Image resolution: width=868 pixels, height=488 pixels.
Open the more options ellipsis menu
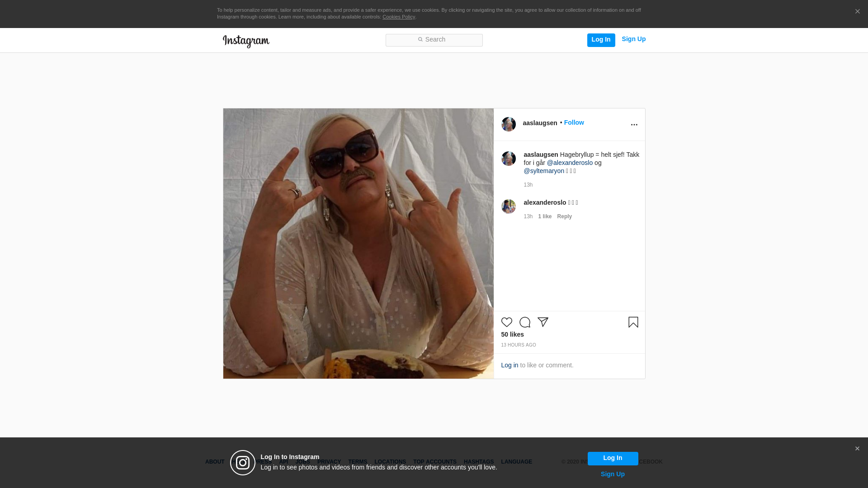[x=634, y=125]
